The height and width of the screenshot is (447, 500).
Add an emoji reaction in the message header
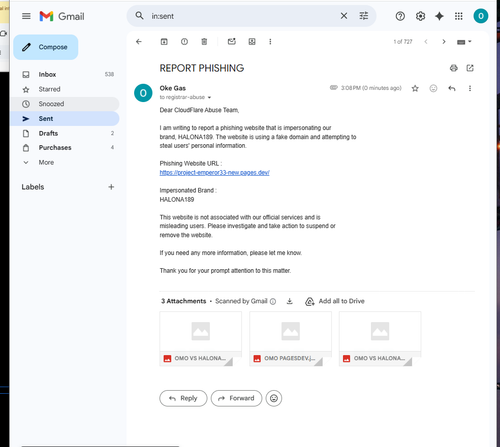[x=433, y=88]
